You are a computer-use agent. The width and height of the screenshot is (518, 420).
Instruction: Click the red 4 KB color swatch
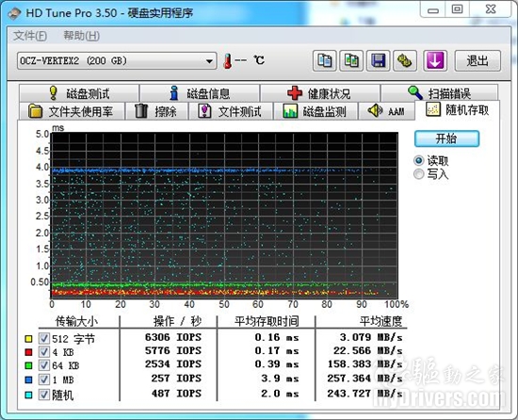[29, 352]
